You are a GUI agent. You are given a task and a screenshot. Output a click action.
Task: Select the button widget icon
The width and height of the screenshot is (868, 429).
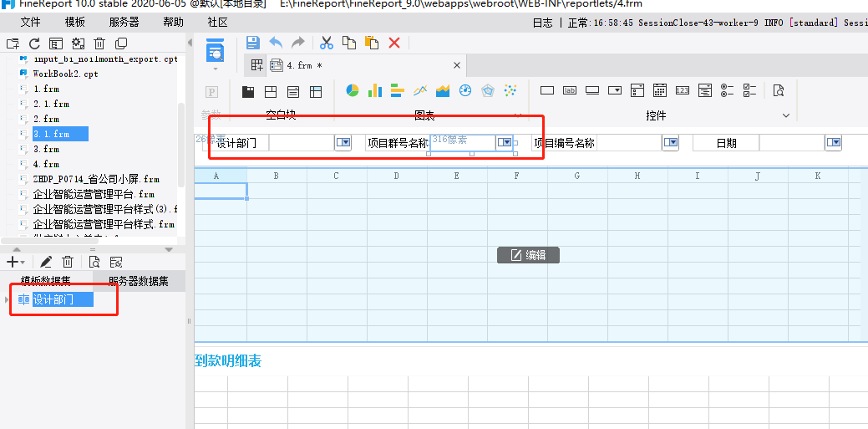tap(592, 90)
